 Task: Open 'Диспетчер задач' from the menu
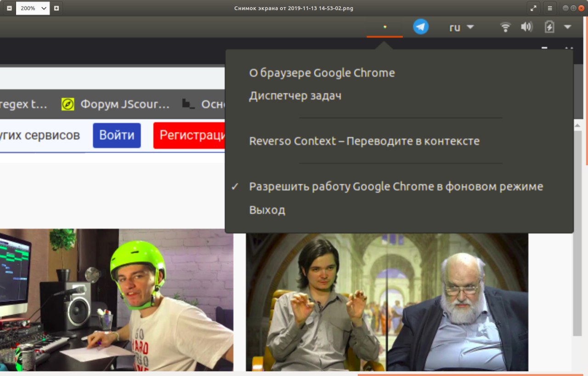click(295, 96)
